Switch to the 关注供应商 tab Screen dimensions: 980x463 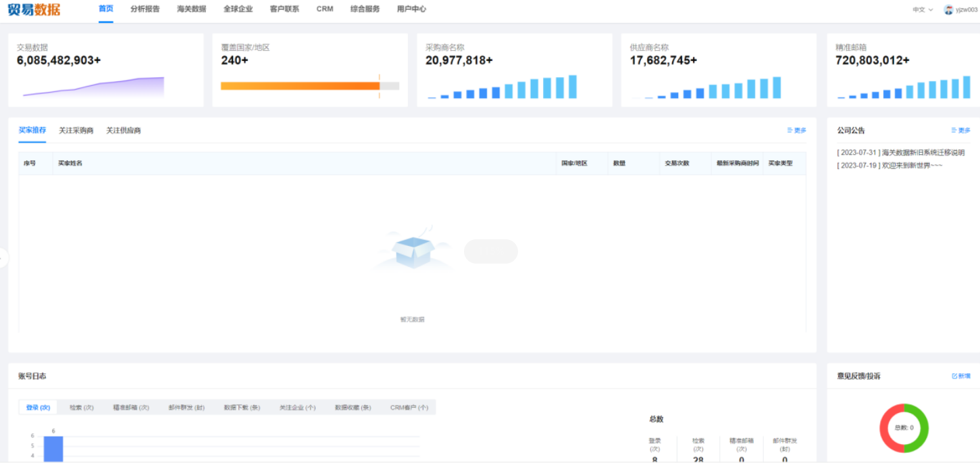click(x=124, y=130)
